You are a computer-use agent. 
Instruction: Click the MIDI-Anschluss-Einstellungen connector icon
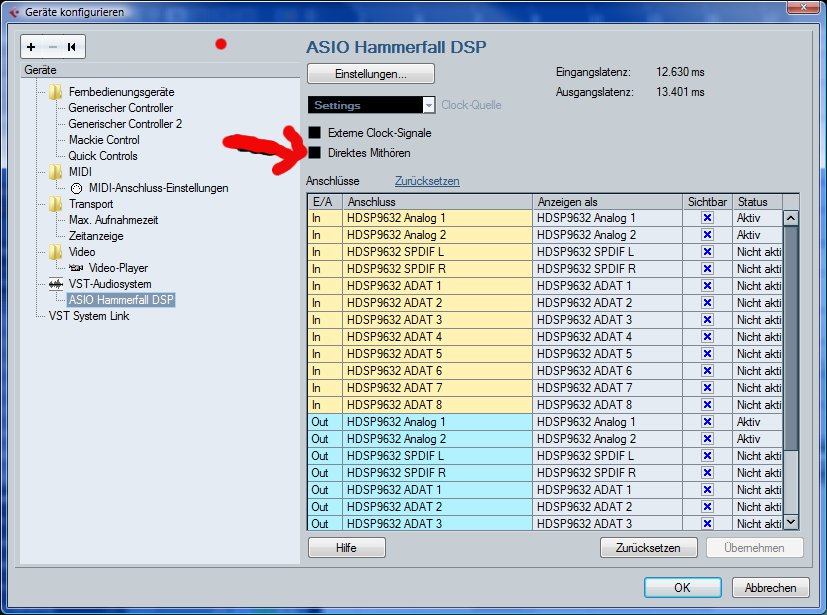76,188
